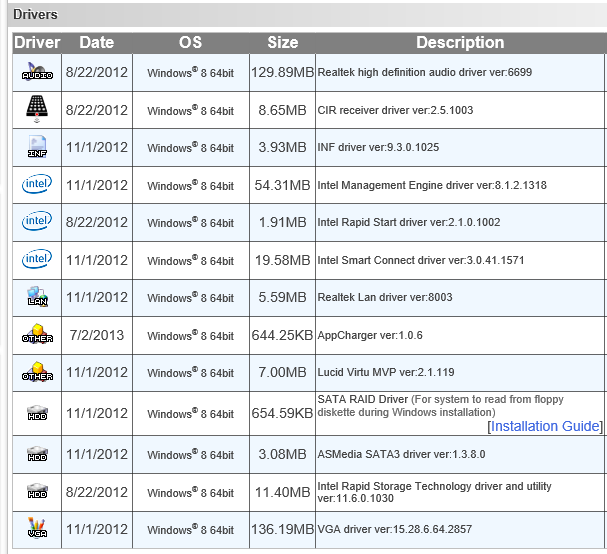Click the 1.91MB size cell
607x554 pixels.
pos(283,223)
